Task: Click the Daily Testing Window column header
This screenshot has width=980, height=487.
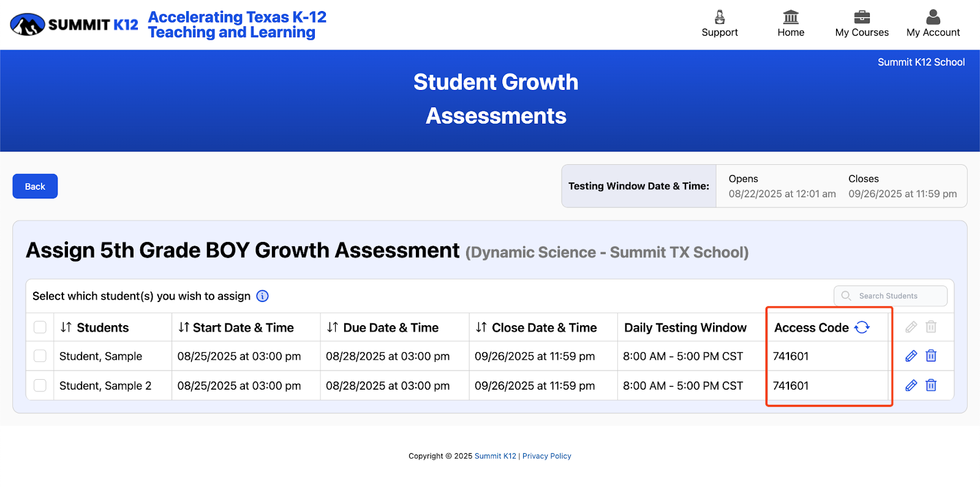Action: 685,328
